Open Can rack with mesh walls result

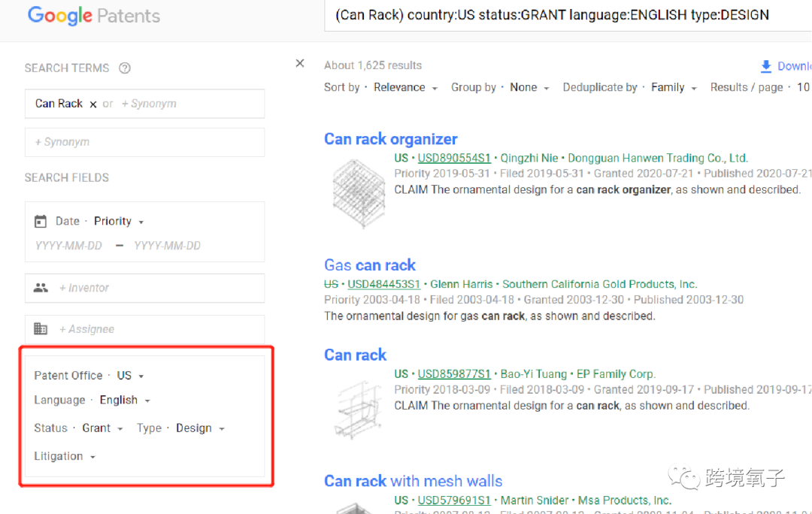coord(414,481)
